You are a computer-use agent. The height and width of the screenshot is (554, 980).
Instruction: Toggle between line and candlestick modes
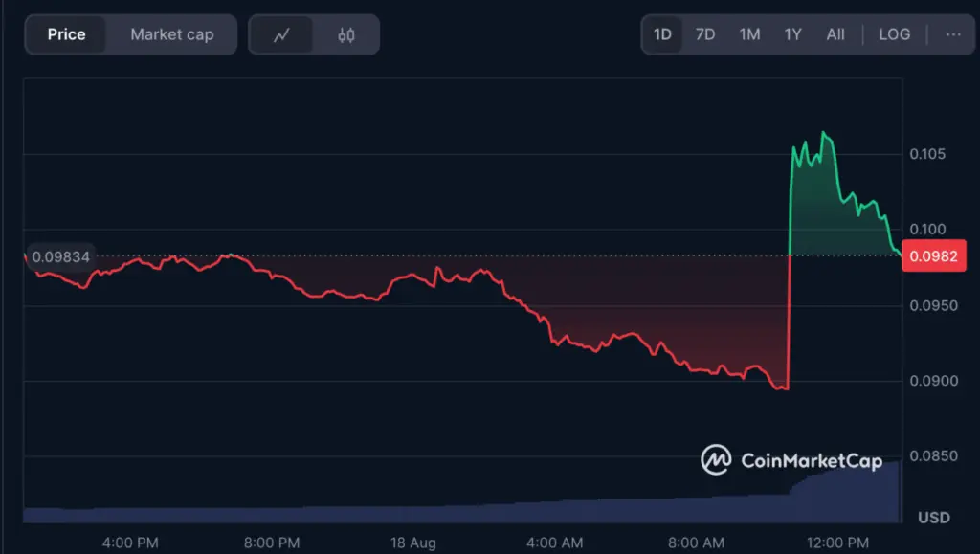click(x=314, y=33)
